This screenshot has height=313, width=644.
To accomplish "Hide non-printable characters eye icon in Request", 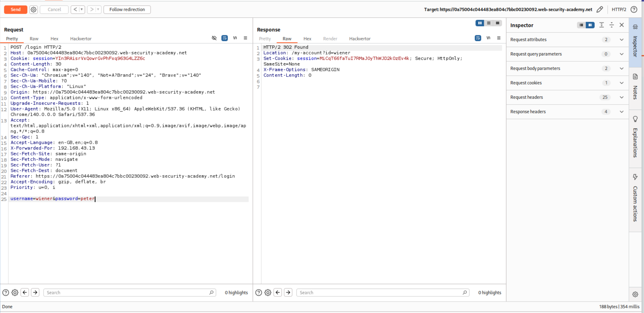I will tap(214, 38).
